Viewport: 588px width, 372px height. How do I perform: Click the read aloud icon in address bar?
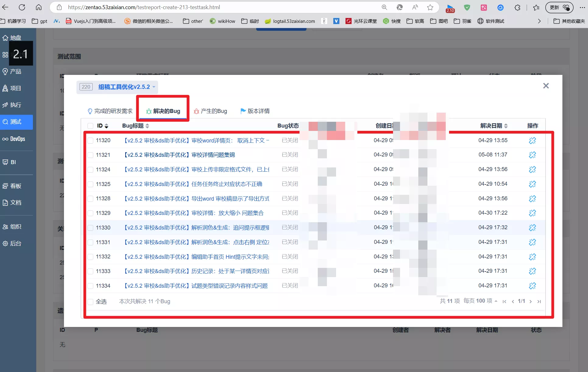point(415,7)
